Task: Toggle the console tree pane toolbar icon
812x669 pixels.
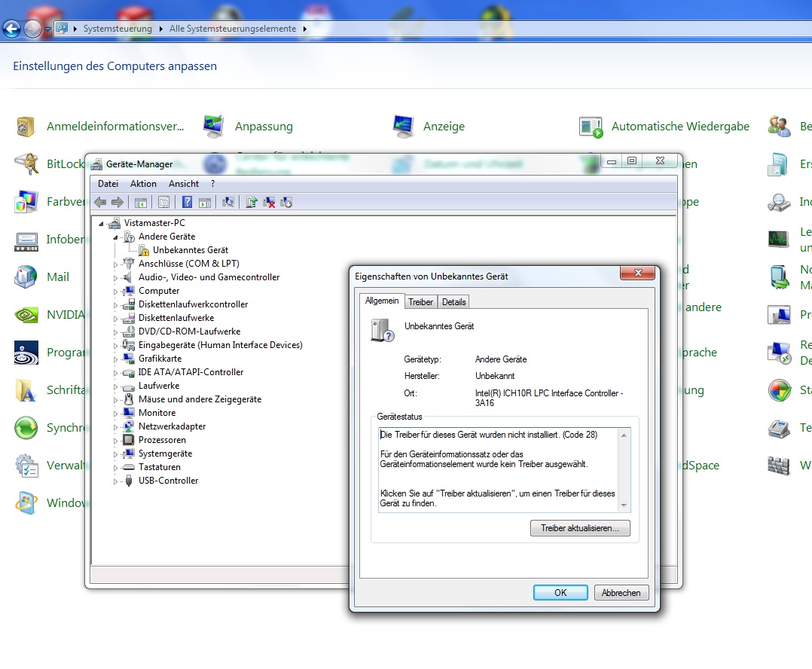Action: (x=141, y=203)
